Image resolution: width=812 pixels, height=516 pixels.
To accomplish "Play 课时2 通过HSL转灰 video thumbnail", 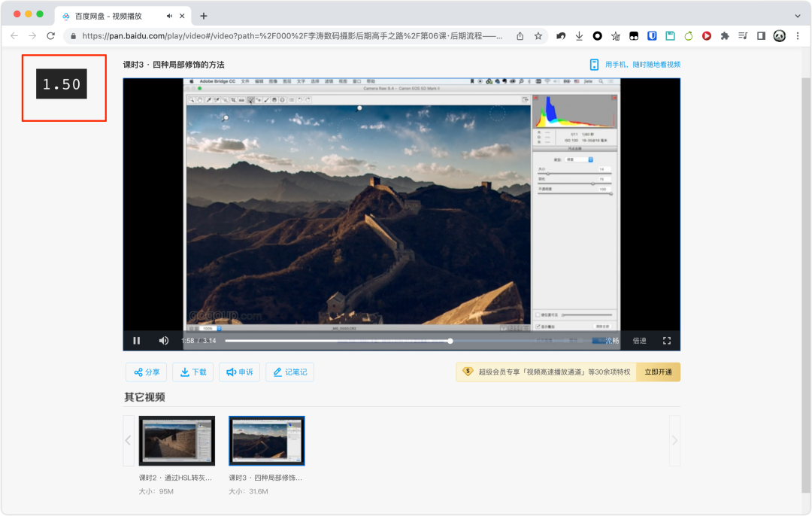I will (x=177, y=440).
